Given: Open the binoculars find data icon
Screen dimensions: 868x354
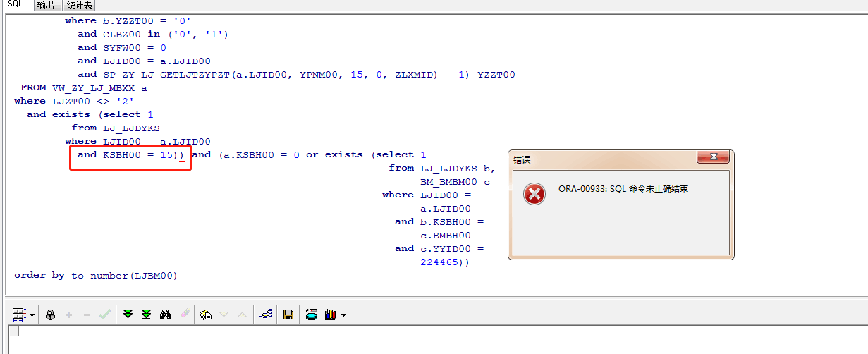Looking at the screenshot, I should pyautogui.click(x=166, y=315).
